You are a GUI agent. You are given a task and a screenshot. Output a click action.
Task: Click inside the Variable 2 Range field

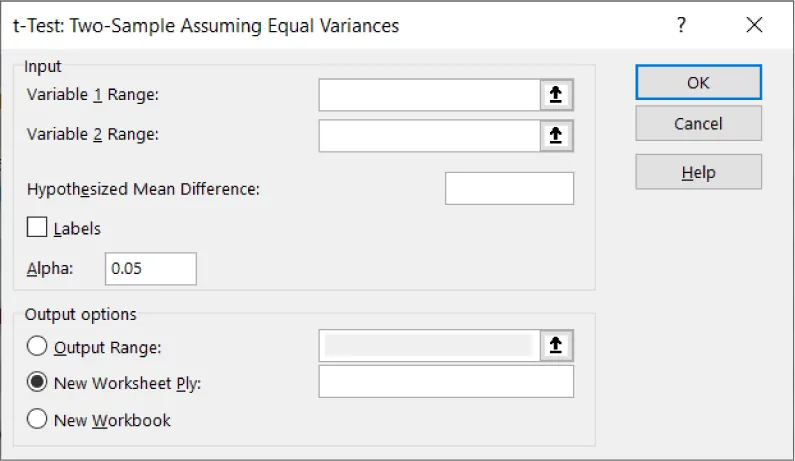tap(430, 135)
